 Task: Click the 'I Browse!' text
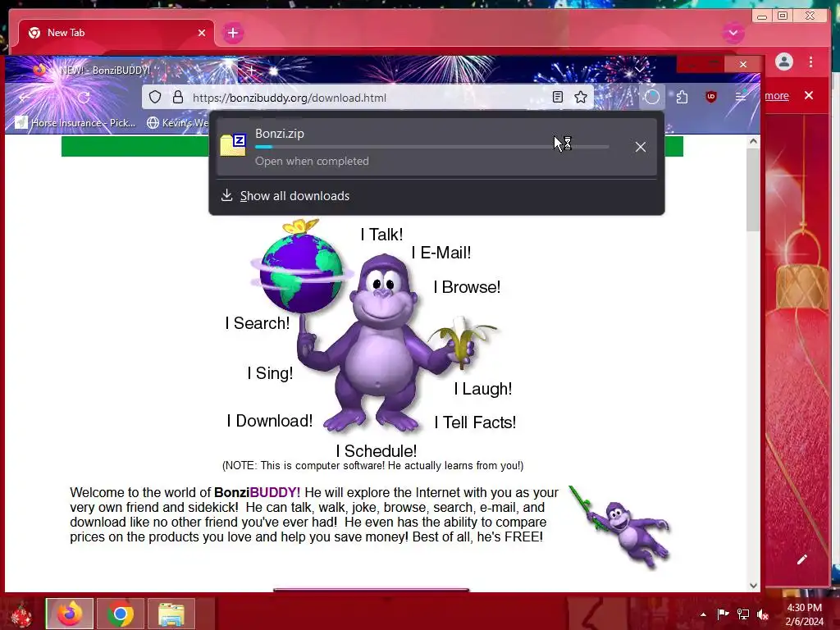coord(467,286)
